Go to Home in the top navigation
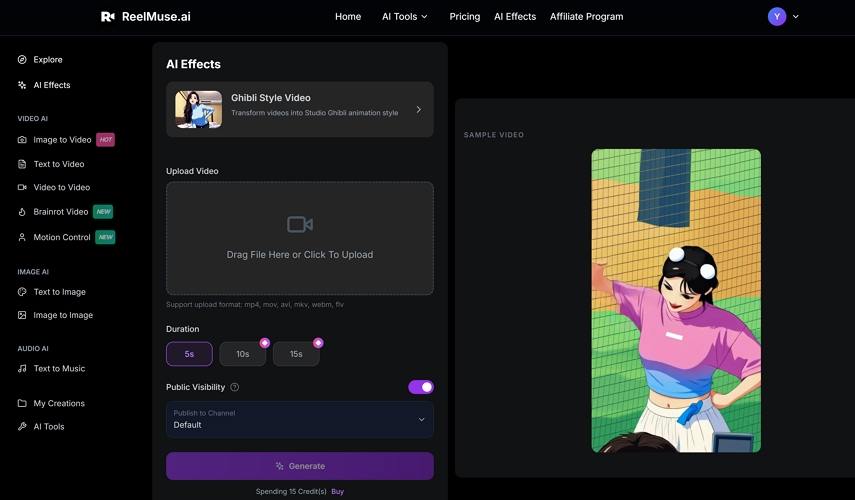Viewport: 855px width, 500px height. [348, 16]
